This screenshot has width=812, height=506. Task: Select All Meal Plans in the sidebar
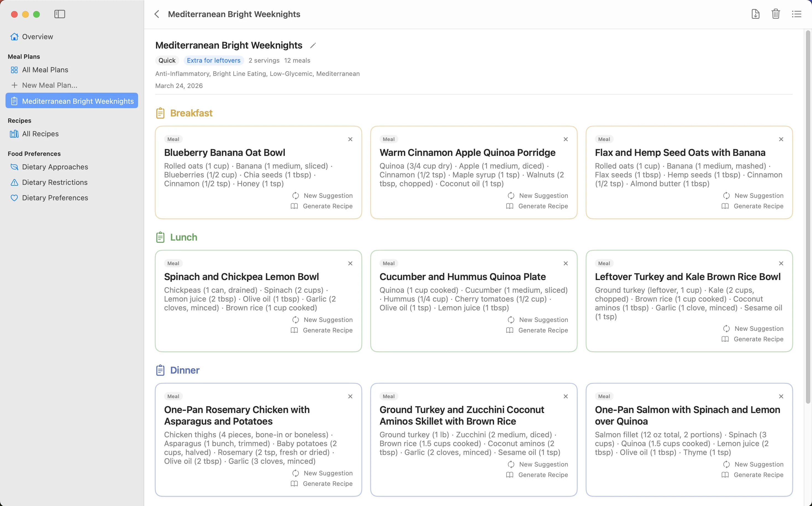(x=45, y=70)
